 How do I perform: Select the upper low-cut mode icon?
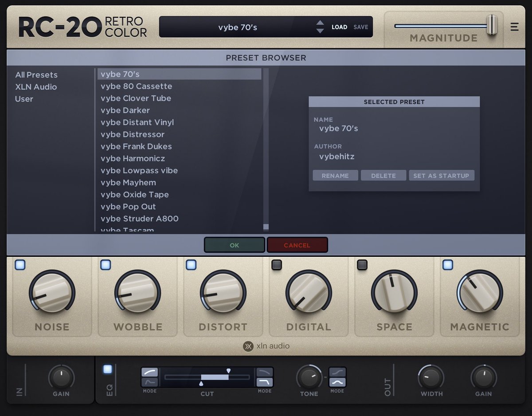(x=149, y=372)
